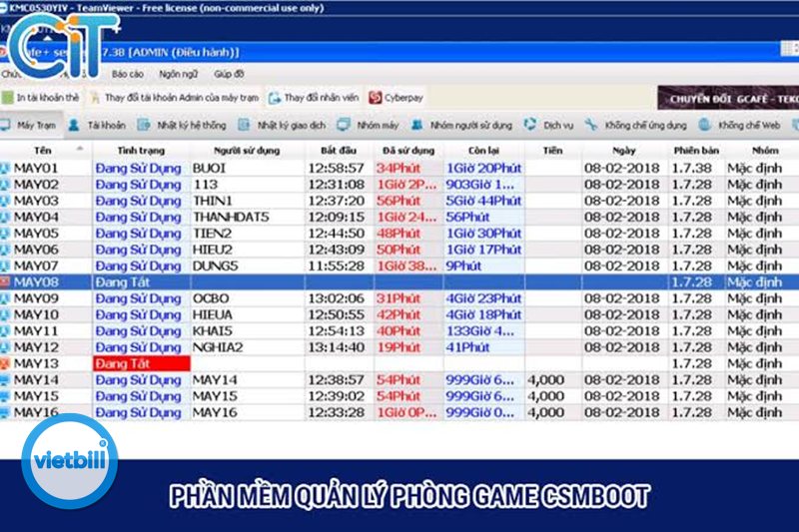Sort by the Bắt đầu column header
The image size is (799, 532).
pyautogui.click(x=339, y=150)
